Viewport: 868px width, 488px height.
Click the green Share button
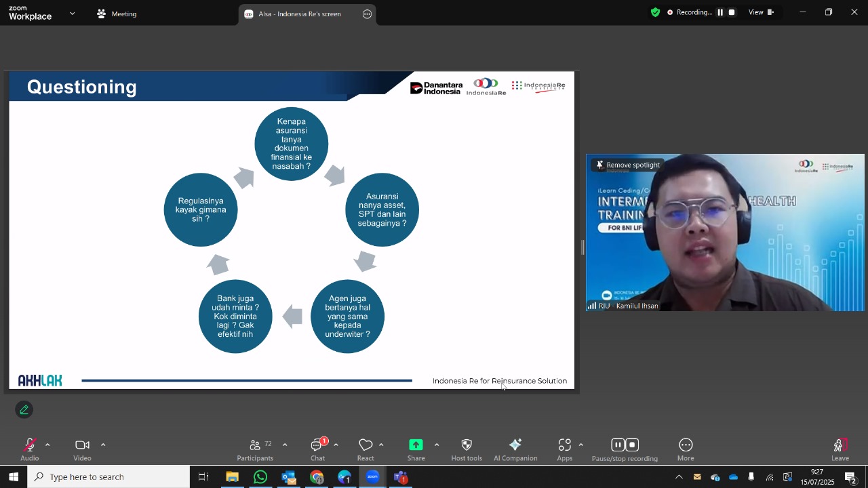416,445
